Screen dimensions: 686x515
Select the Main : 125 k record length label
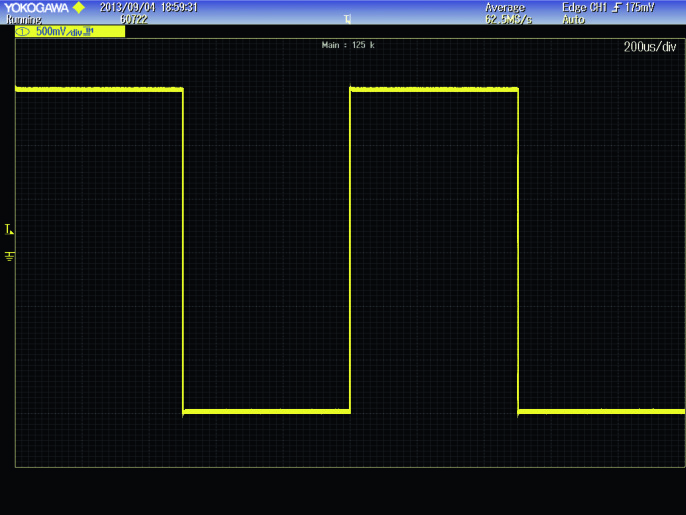[348, 45]
